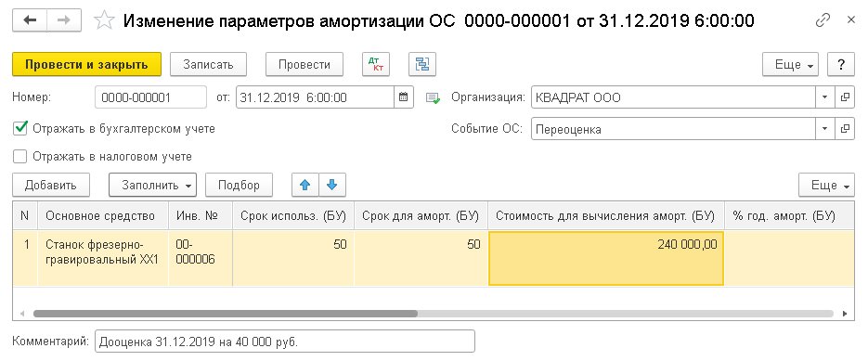Click Срок для аморт. (БУ) header
This screenshot has height=361, width=868.
pyautogui.click(x=421, y=215)
